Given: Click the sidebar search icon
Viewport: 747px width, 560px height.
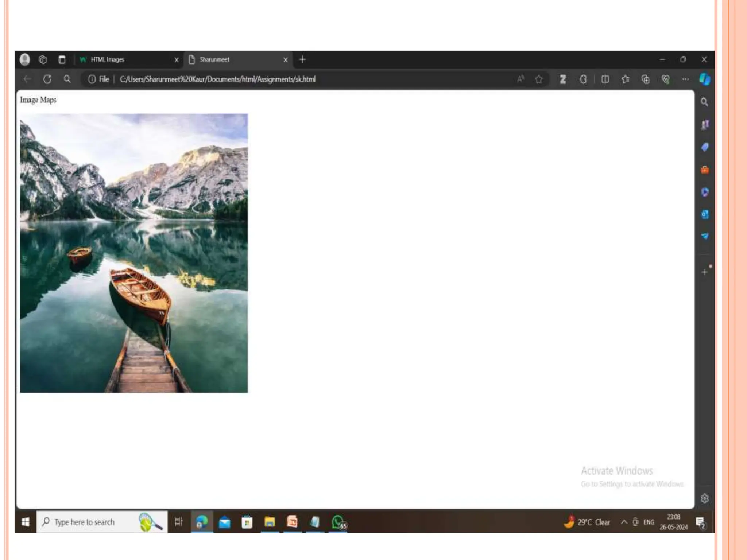Looking at the screenshot, I should [x=704, y=102].
